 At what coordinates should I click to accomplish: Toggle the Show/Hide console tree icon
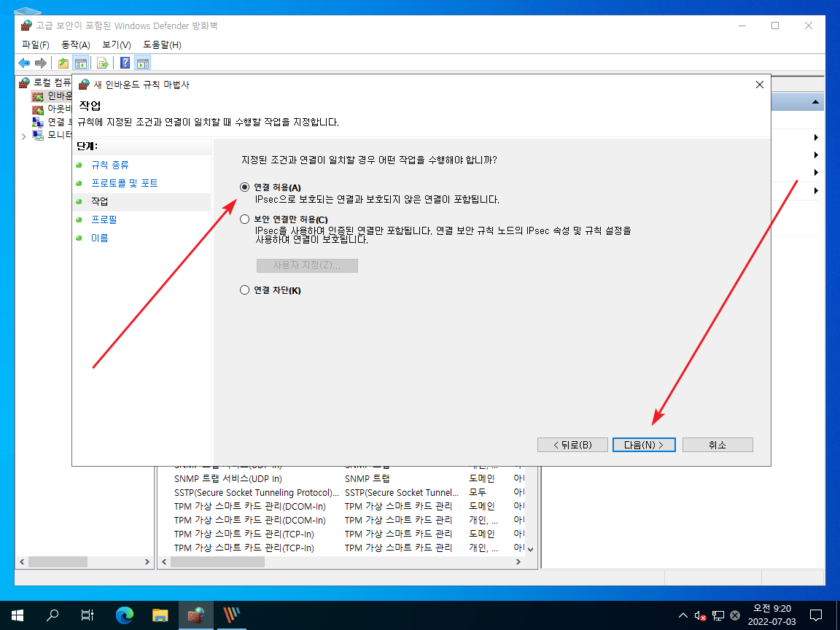click(80, 63)
